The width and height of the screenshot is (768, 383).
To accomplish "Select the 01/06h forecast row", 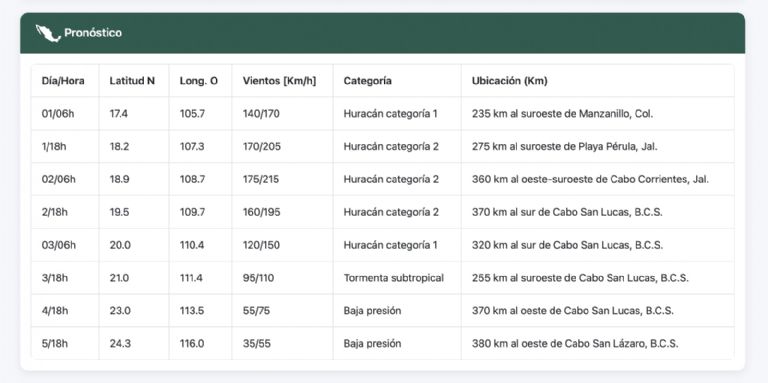I will pos(383,114).
